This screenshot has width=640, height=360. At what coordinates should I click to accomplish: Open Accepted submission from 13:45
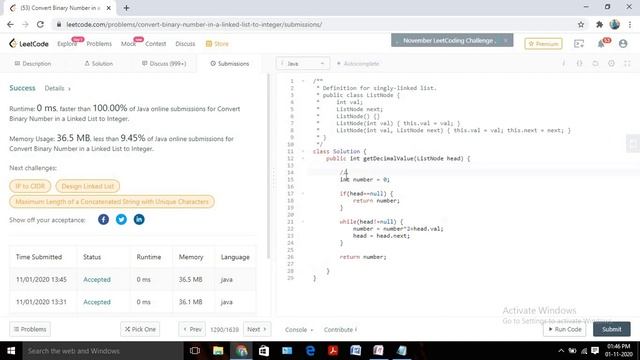[97, 280]
